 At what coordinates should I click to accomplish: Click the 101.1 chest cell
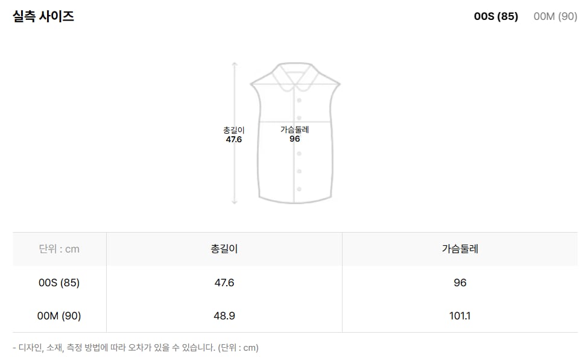pyautogui.click(x=460, y=316)
